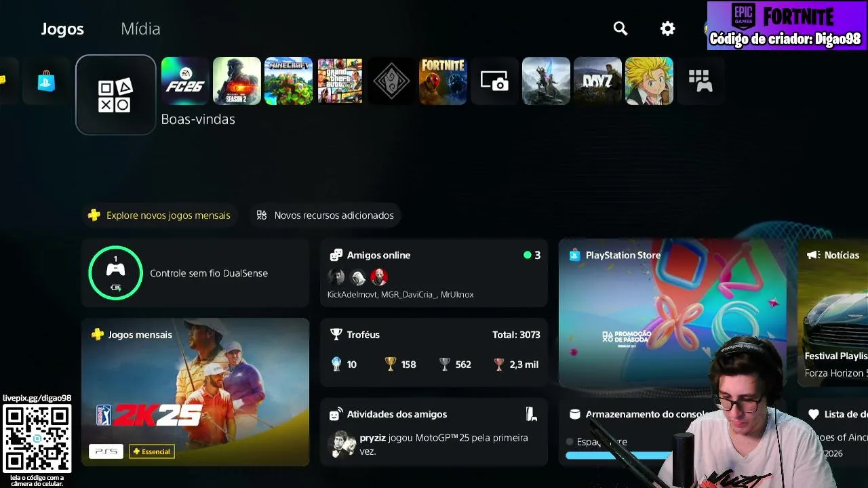Open Controle sem fio DualSense card
The image size is (868, 488).
(195, 272)
